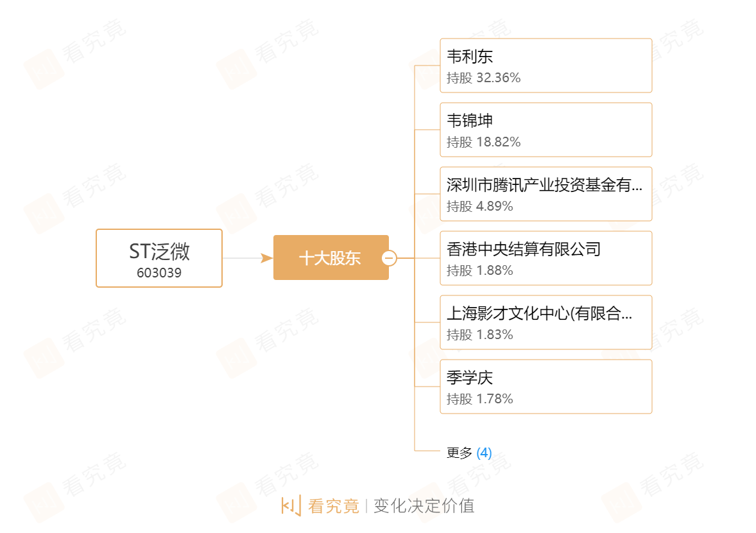The height and width of the screenshot is (533, 756).
Task: Select 深圳市腾讯产业投资基金 shareholder name
Action: pos(544,185)
